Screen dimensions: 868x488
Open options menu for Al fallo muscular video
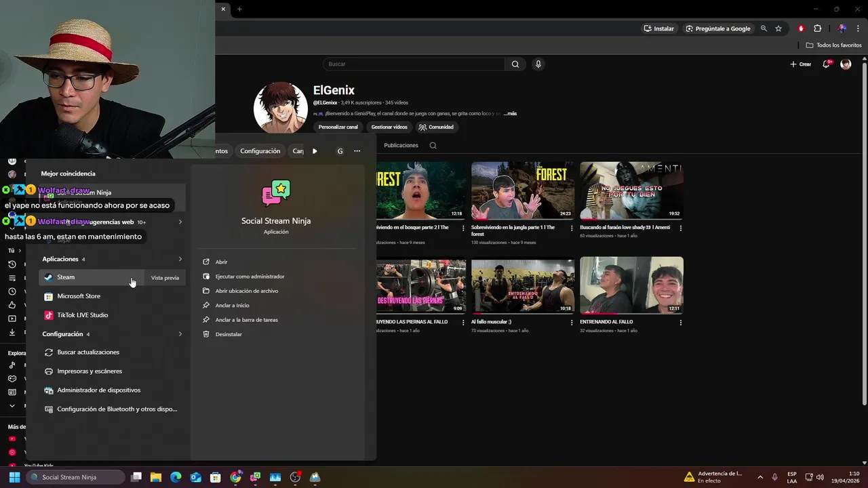point(572,323)
